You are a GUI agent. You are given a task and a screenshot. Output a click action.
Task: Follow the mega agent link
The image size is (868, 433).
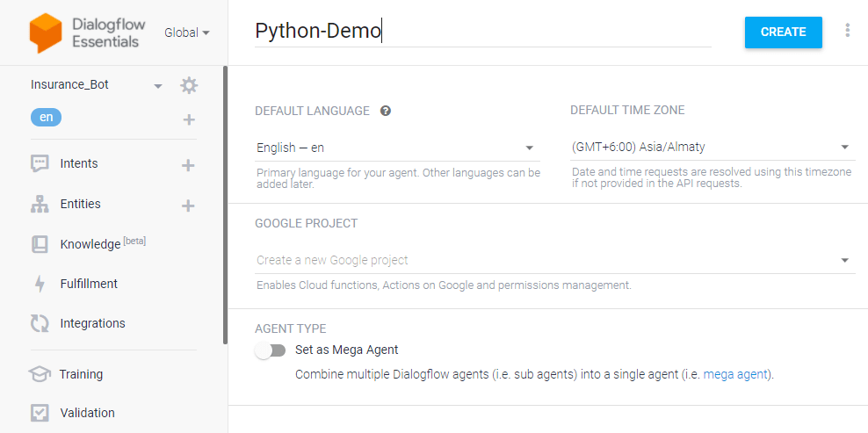(x=735, y=374)
